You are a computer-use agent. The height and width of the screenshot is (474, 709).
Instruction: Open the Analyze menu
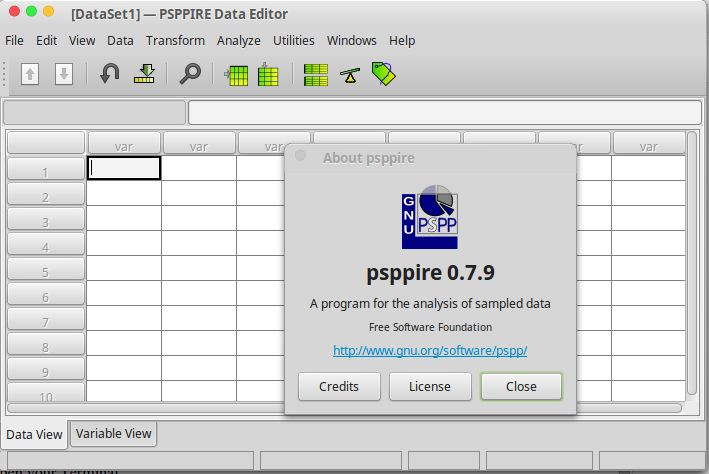pyautogui.click(x=239, y=40)
